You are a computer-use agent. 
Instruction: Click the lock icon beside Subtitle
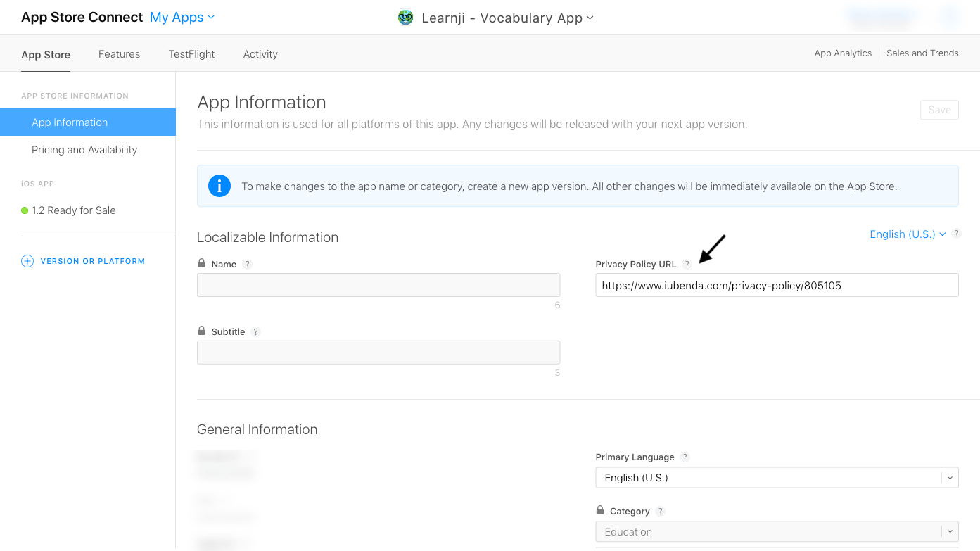[x=202, y=331]
